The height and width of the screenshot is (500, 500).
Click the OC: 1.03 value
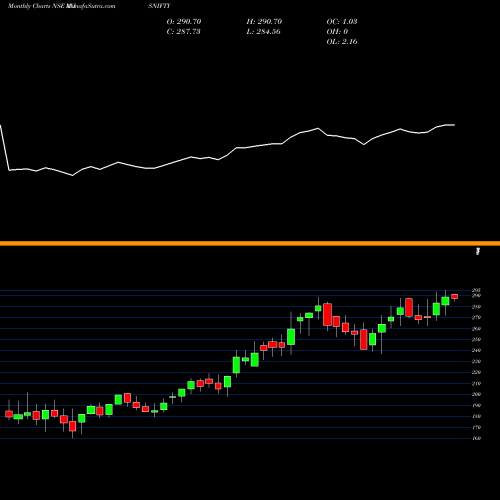pyautogui.click(x=342, y=22)
